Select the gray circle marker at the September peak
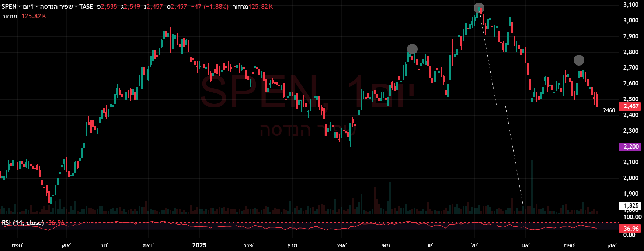Image resolution: width=644 pixels, height=251 pixels. 579,60
